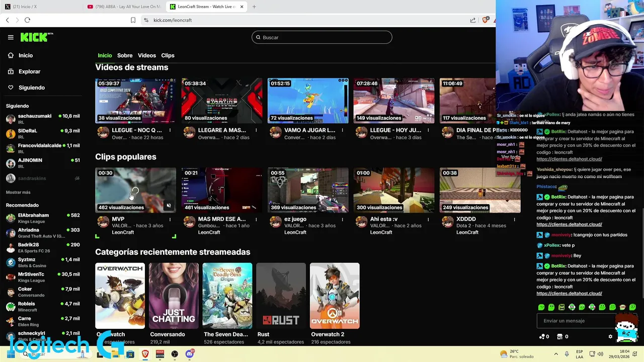Screen dimensions: 644x362
Task: Open options menu for LLEGARE A MAS video
Action: tap(256, 130)
